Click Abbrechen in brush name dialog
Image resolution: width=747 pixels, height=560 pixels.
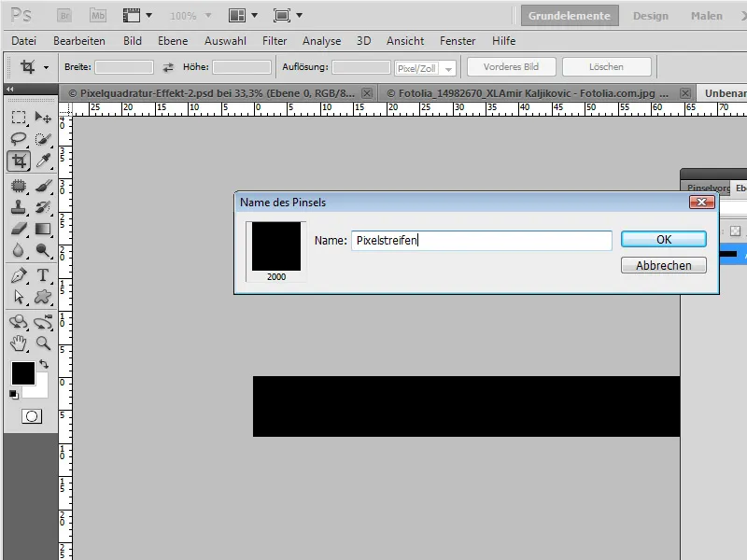tap(664, 265)
